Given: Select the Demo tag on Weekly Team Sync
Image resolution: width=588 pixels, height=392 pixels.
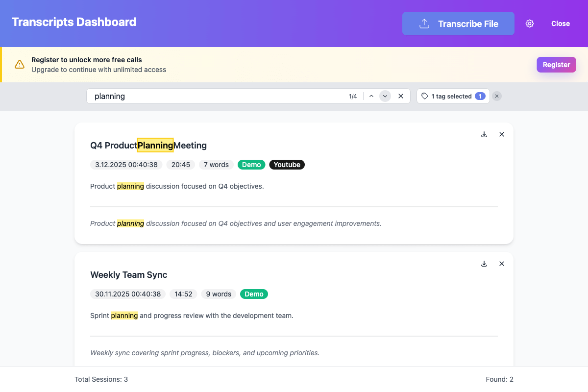Looking at the screenshot, I should tap(254, 294).
